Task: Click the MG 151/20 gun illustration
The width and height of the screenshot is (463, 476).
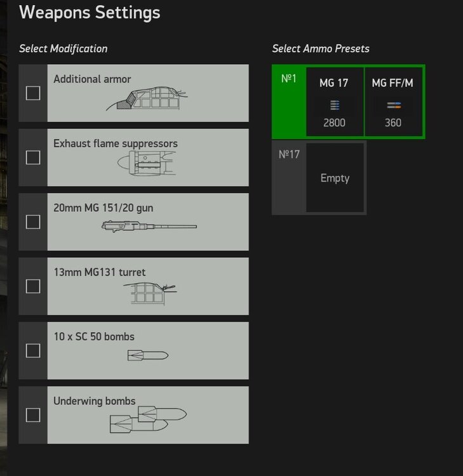Action: point(149,226)
